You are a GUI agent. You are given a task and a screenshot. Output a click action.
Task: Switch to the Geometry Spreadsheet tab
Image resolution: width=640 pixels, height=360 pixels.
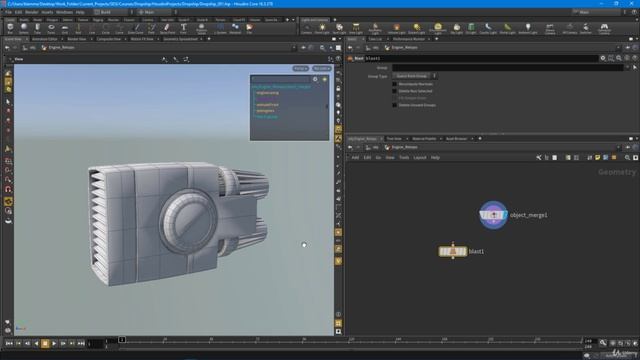tap(180, 39)
